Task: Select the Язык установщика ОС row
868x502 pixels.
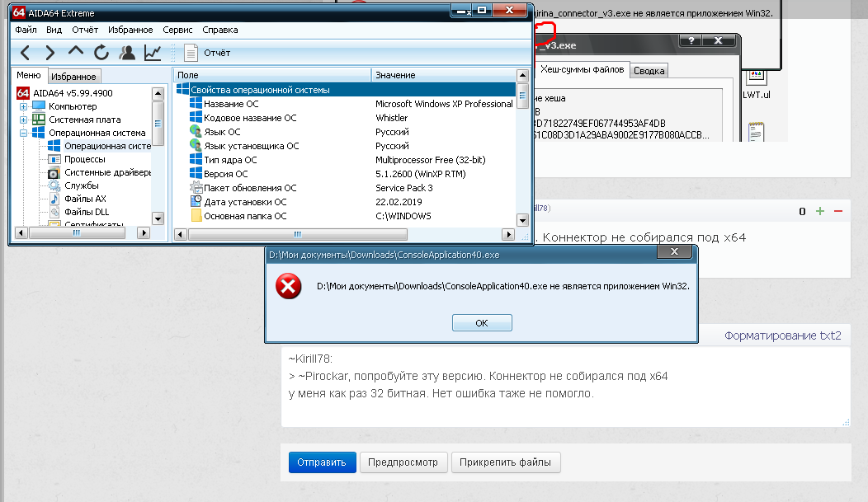Action: (346, 146)
